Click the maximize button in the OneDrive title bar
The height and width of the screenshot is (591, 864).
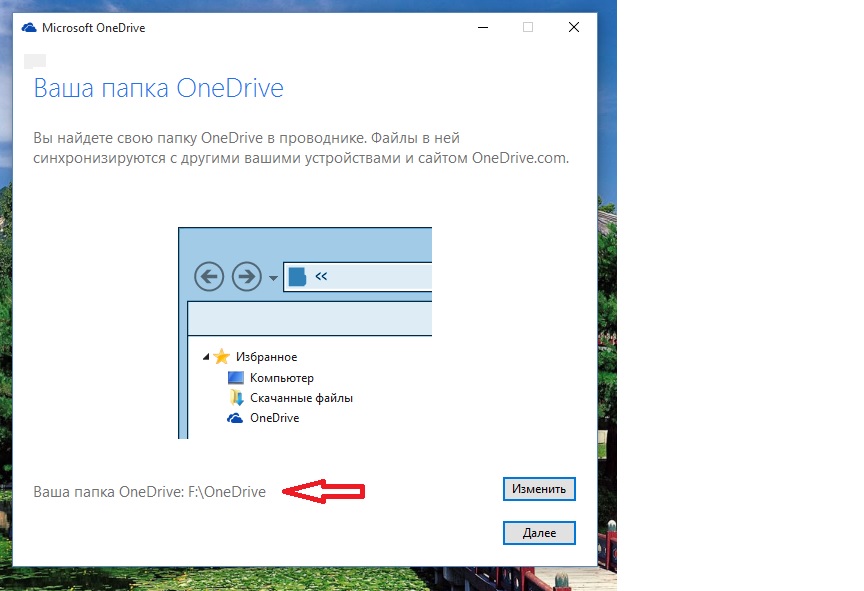click(528, 28)
